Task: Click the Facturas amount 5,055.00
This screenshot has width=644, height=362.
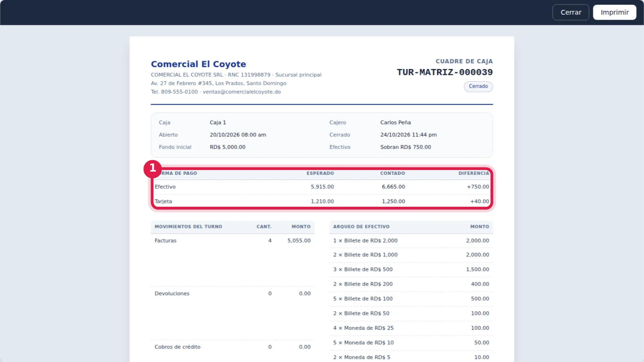Action: click(299, 241)
